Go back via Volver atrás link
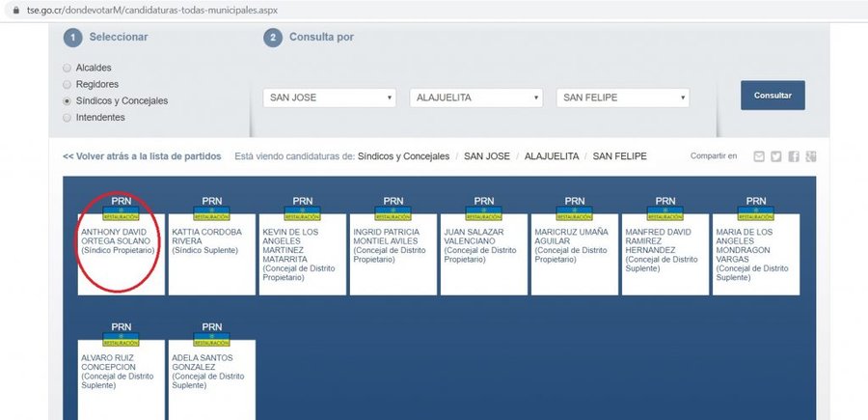Image resolution: width=868 pixels, height=420 pixels. [x=142, y=156]
